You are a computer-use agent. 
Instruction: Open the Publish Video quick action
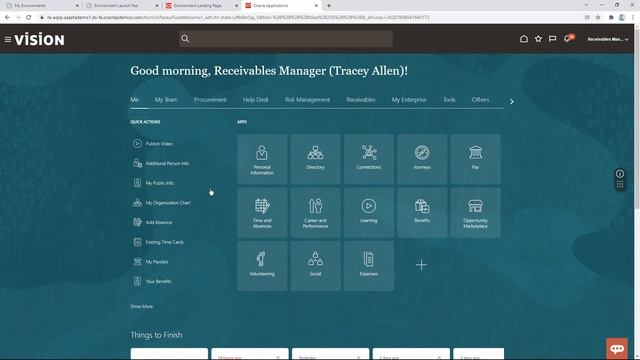(x=153, y=144)
